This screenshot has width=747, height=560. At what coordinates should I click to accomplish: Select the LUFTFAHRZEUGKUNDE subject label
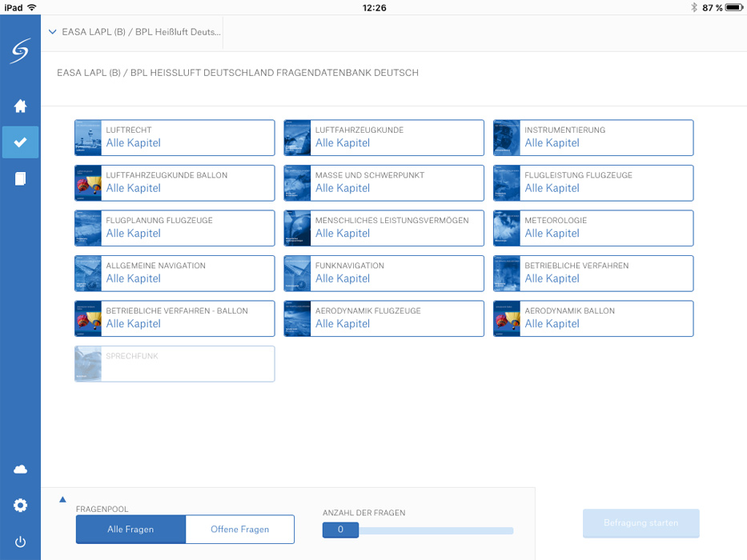359,130
